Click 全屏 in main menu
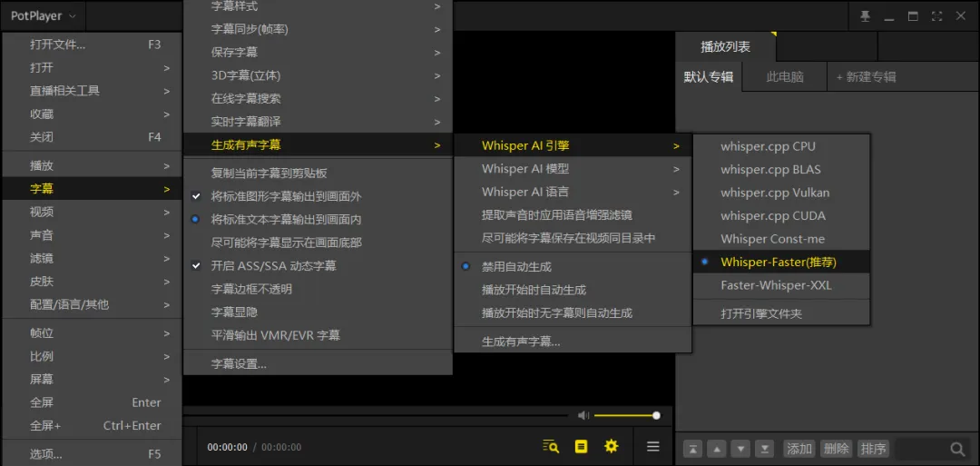The width and height of the screenshot is (980, 466). [x=92, y=402]
